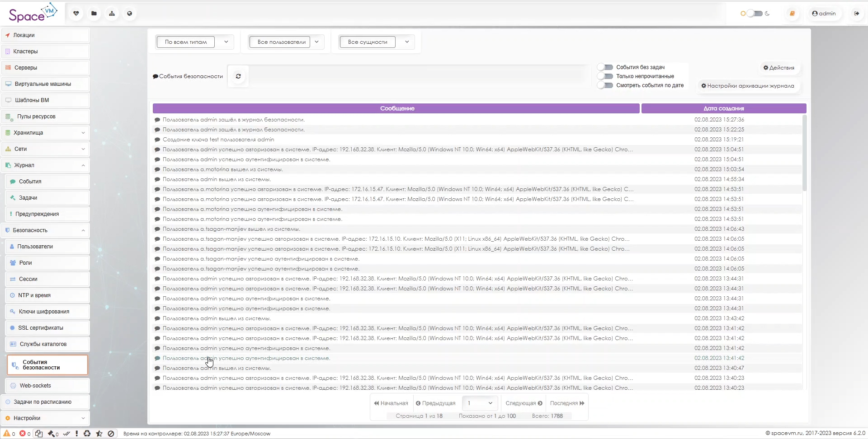Open События under Журнал
The height and width of the screenshot is (439, 868).
click(x=47, y=182)
